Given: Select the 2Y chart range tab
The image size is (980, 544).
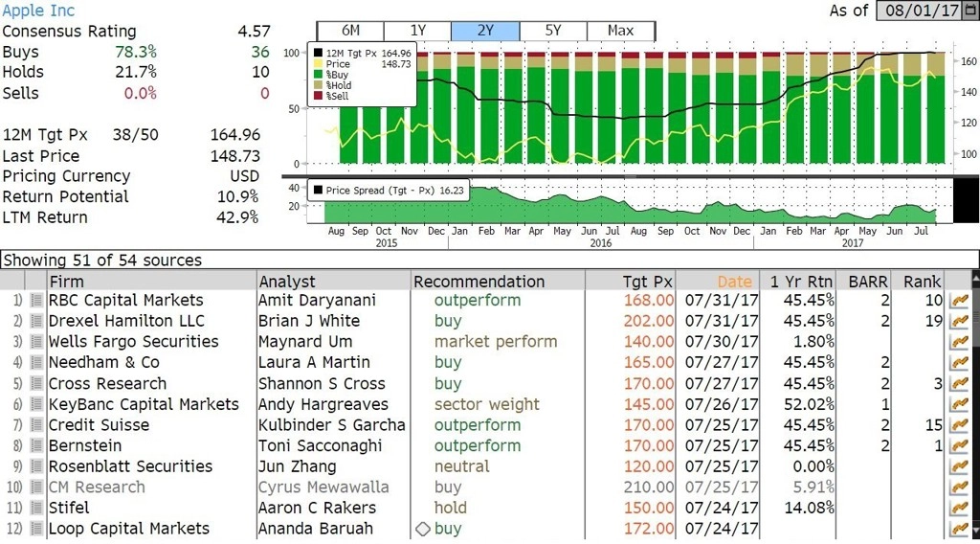Looking at the screenshot, I should tap(485, 31).
